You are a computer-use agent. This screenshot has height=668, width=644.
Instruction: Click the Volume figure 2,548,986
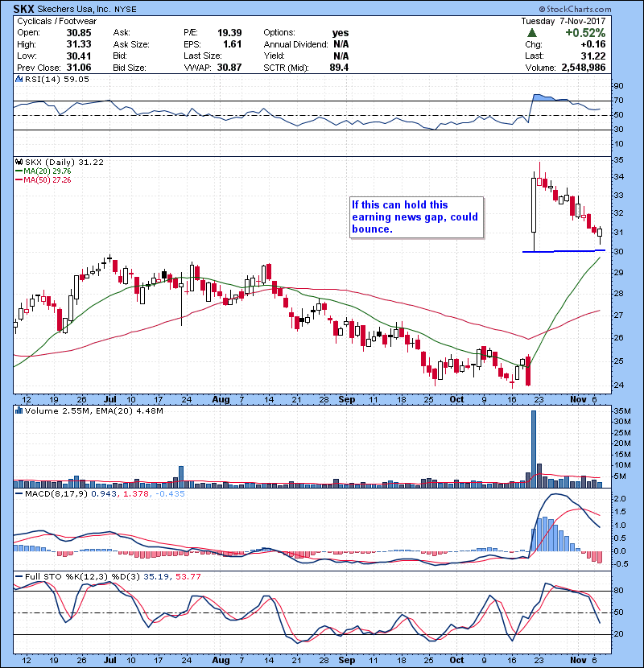584,68
